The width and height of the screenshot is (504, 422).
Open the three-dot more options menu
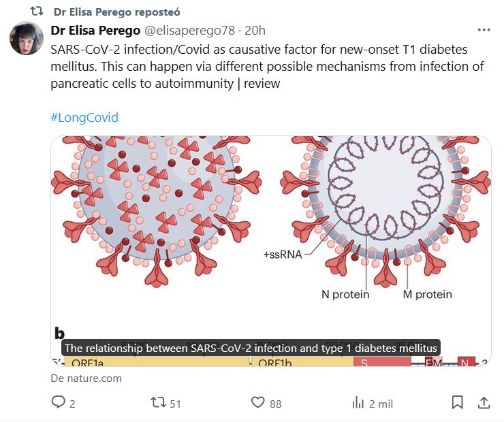coord(484,31)
